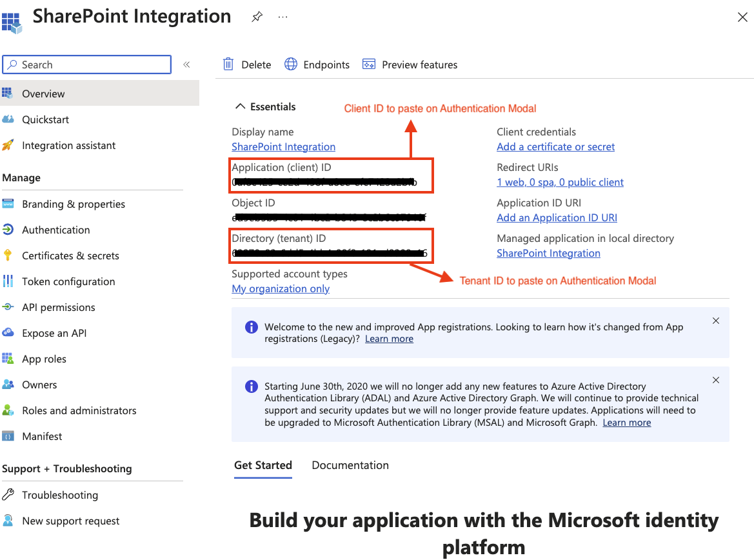
Task: Click the Application (client) ID label
Action: point(281,168)
